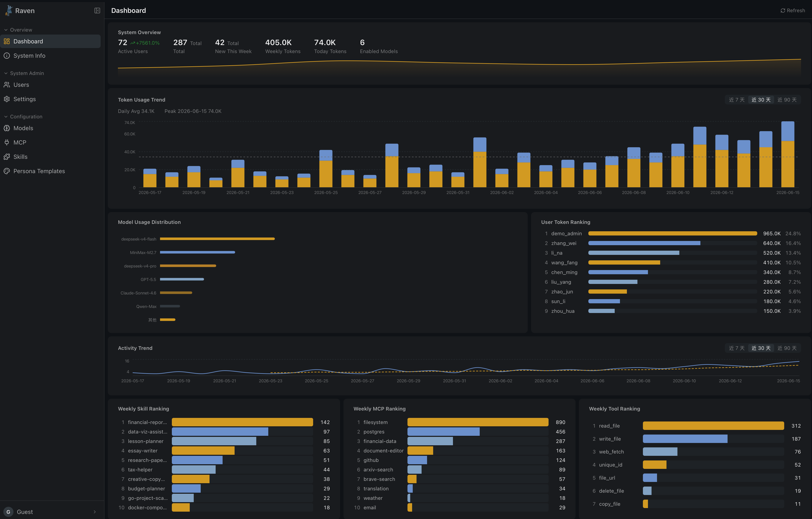This screenshot has height=519, width=812.
Task: Click the 405.0K Weekly Tokens value
Action: 278,43
